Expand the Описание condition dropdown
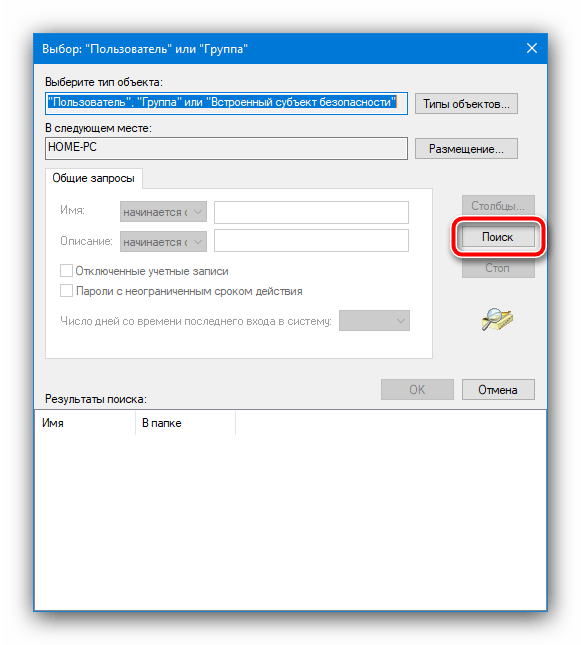Screen dimensions: 581x645 [x=163, y=241]
